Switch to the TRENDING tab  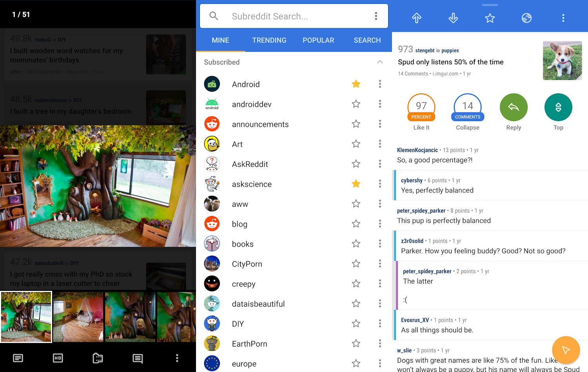[269, 40]
